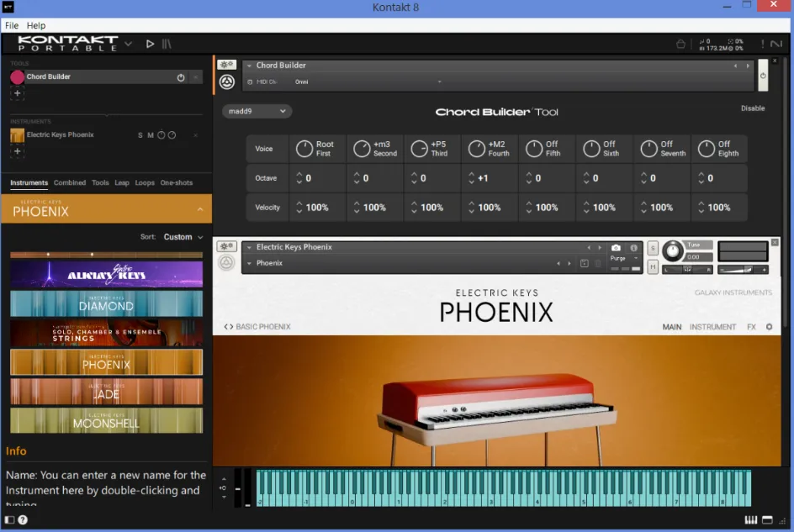This screenshot has width=794, height=532.
Task: Open the Kontakt Portable main menu chevron
Action: click(128, 44)
